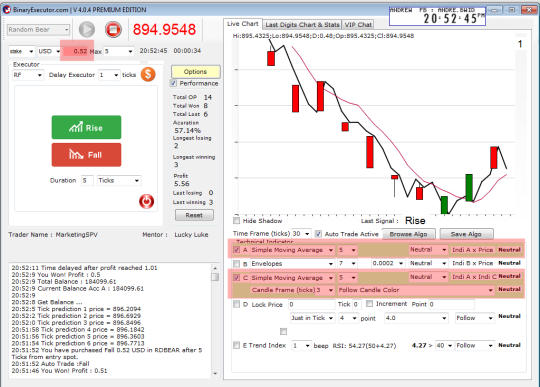Open indicator C period 5 dropdown
This screenshot has height=387, width=540.
347,278
